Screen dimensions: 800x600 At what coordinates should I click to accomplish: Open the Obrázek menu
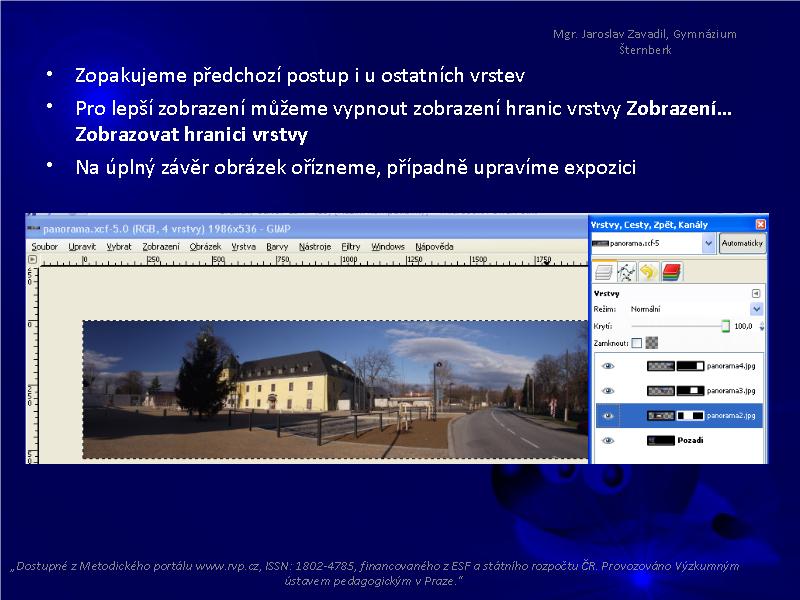205,246
